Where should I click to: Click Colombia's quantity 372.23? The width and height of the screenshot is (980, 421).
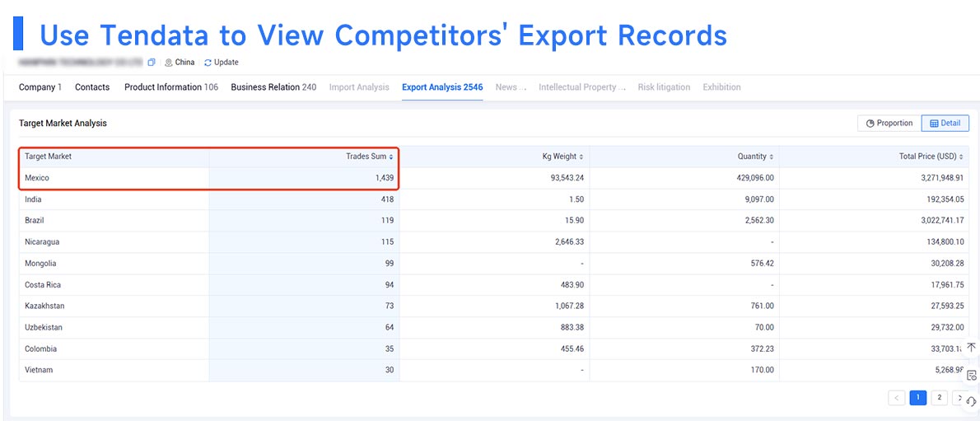(x=763, y=348)
